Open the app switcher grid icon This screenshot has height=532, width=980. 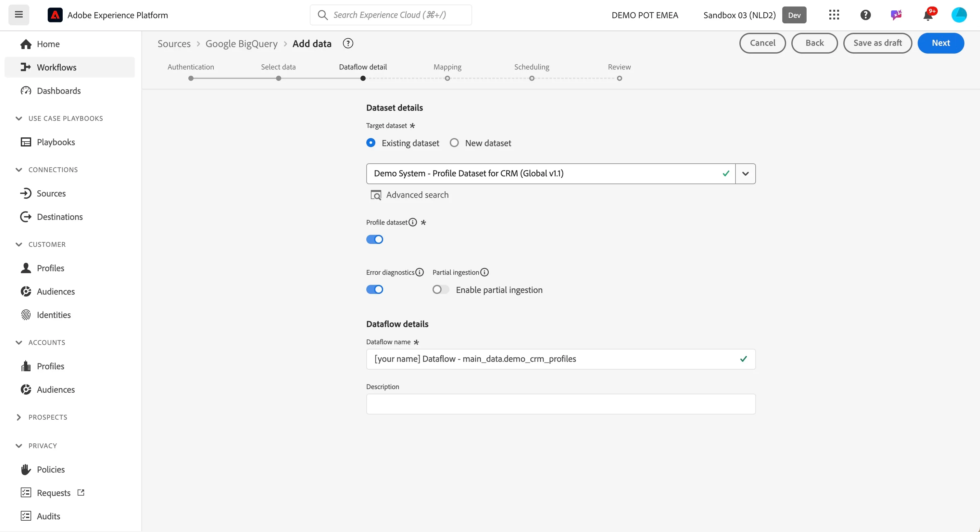[x=834, y=15]
